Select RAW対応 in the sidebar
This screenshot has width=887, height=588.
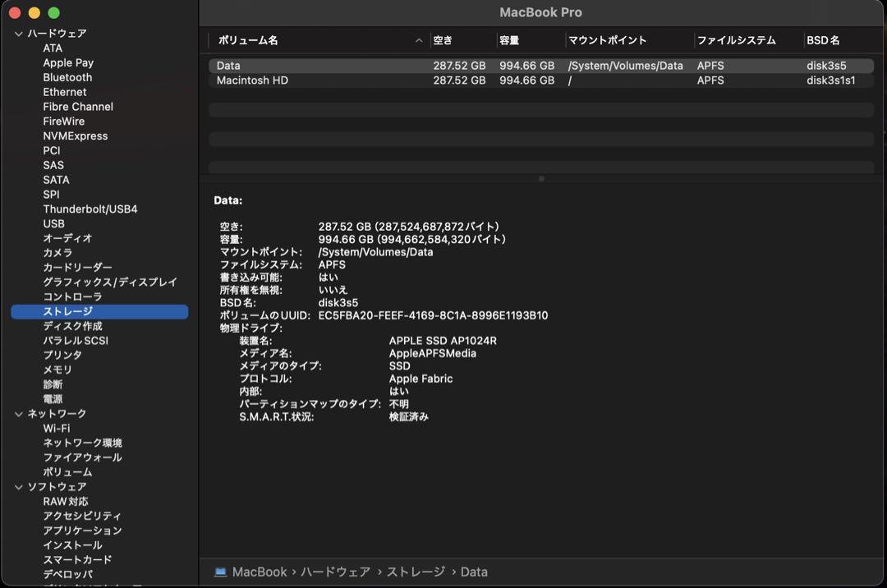click(66, 502)
